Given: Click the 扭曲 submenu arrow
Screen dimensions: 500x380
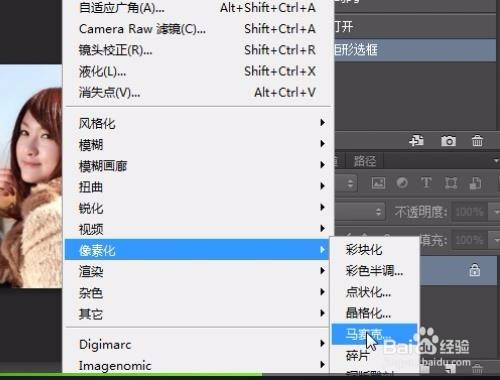Looking at the screenshot, I should 322,186.
